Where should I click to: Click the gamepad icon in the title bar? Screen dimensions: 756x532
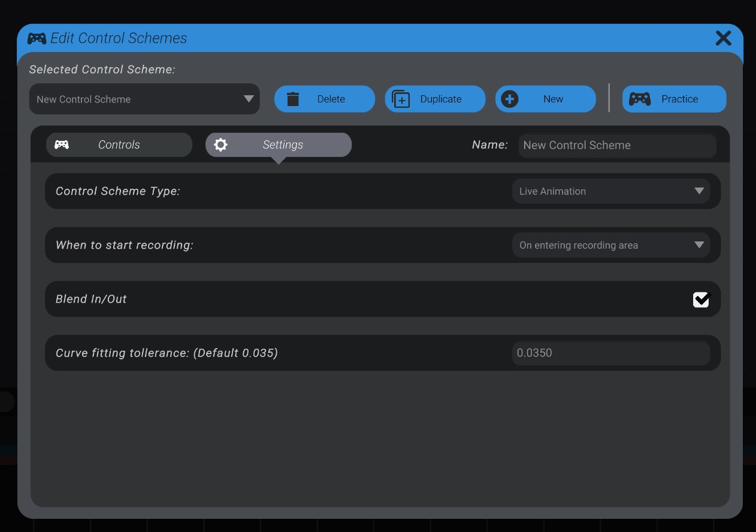point(37,38)
